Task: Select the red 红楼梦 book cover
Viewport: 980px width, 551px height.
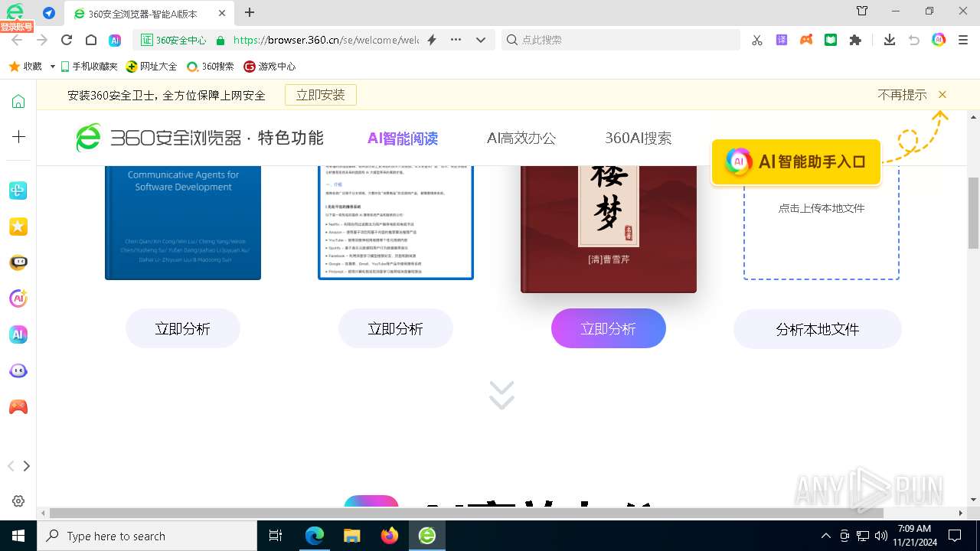Action: 609,229
